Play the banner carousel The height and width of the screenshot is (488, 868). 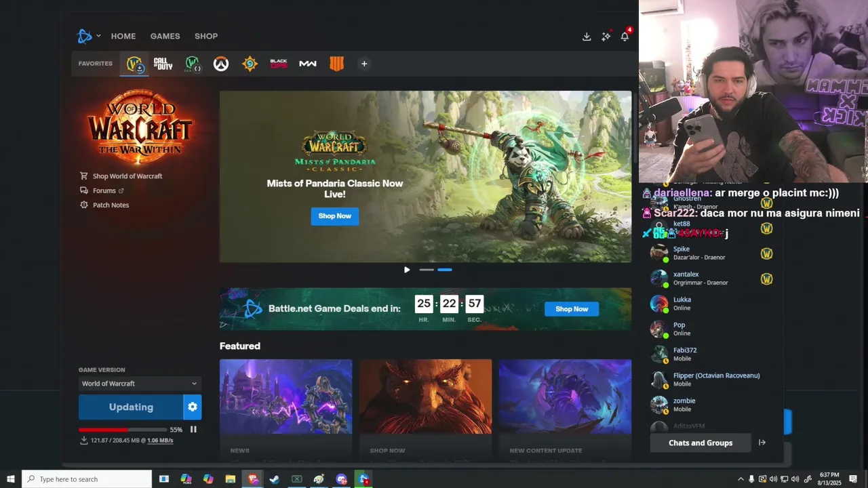click(407, 270)
